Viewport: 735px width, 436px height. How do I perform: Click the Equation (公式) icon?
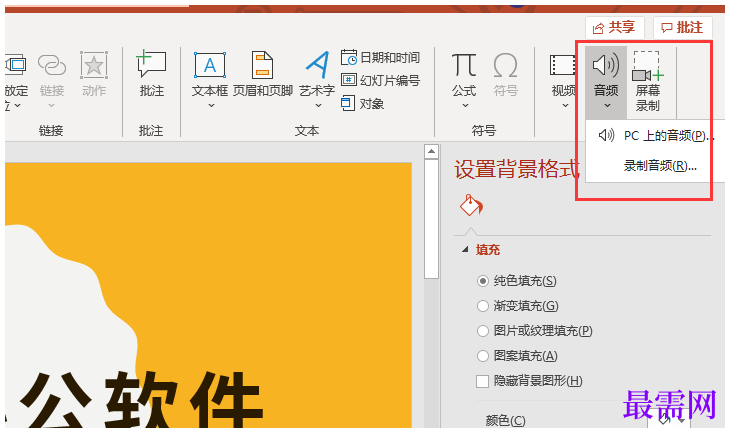[x=464, y=65]
